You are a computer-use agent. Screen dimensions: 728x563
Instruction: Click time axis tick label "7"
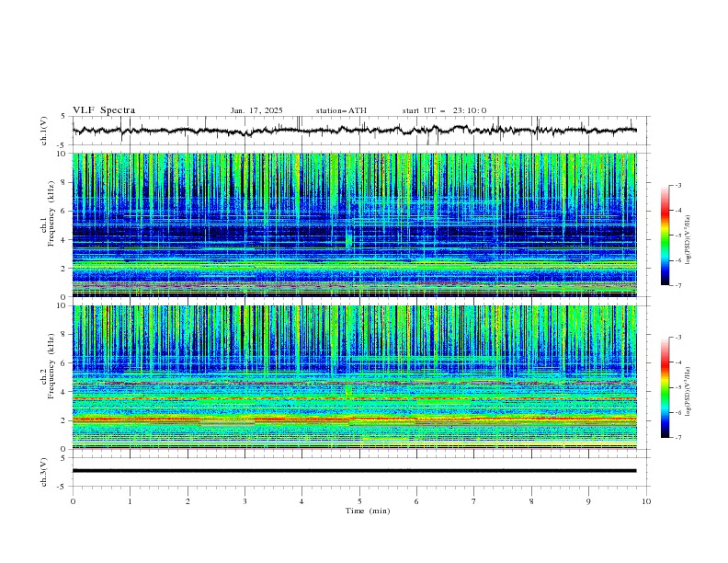[474, 501]
